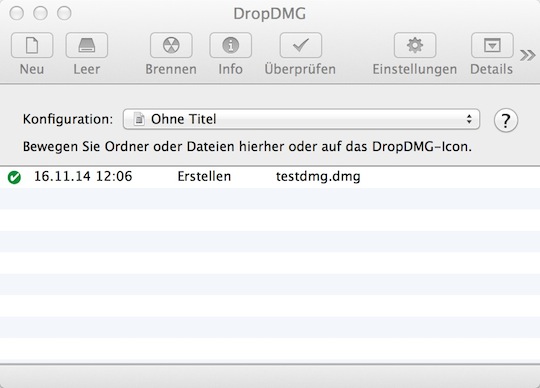This screenshot has width=540, height=388.
Task: Click the Überprüfen checkmark toolbar icon
Action: 301,45
